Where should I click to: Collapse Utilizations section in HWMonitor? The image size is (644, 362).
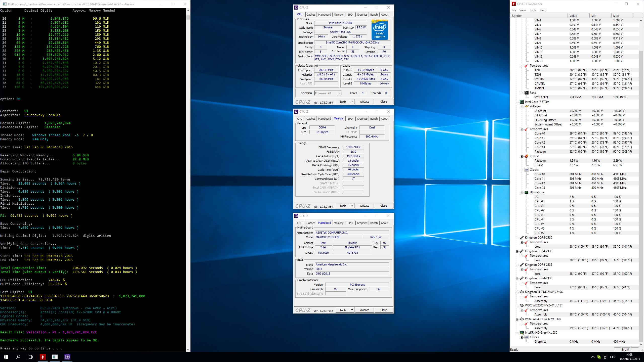pyautogui.click(x=522, y=192)
